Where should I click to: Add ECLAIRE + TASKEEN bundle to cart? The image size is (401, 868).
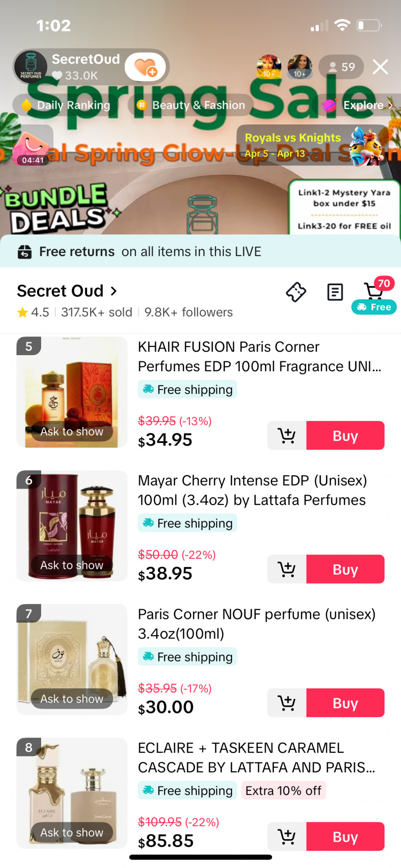287,837
